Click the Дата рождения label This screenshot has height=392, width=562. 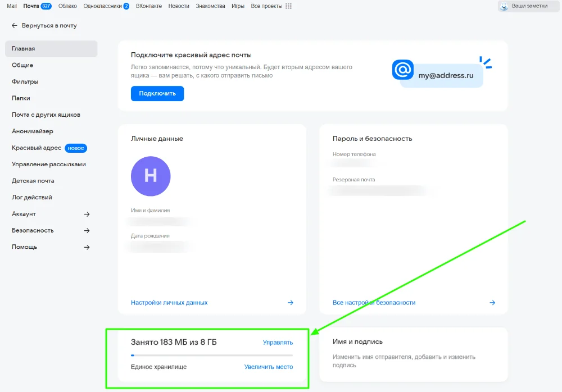[x=150, y=236]
